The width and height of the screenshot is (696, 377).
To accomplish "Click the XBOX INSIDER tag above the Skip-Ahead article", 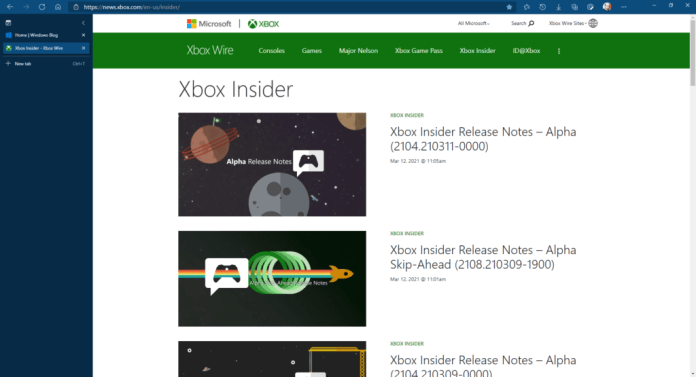I will point(407,234).
